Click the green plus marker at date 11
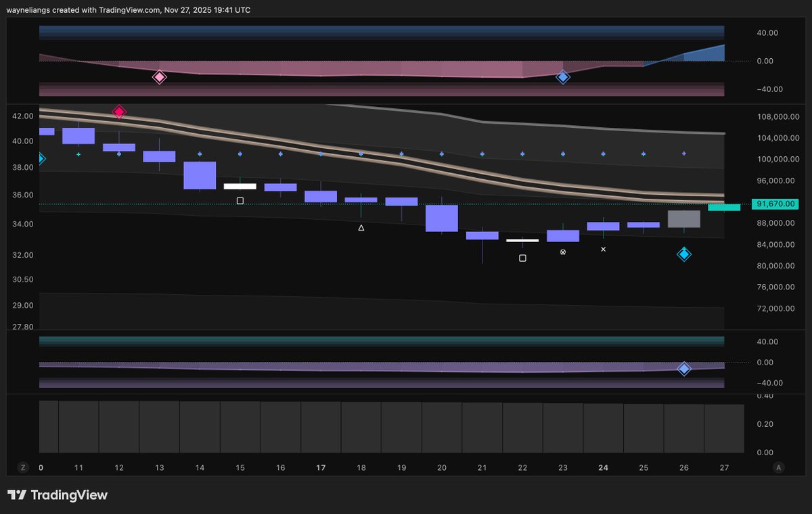 78,154
